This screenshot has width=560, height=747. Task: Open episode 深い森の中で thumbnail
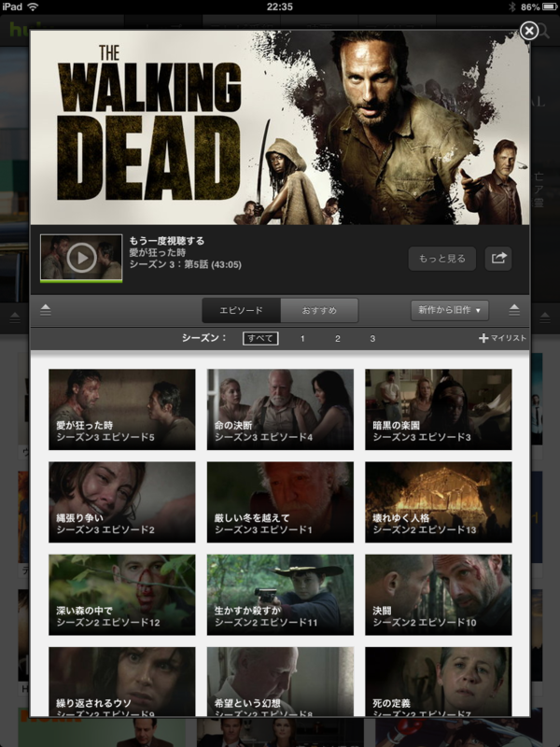click(122, 595)
